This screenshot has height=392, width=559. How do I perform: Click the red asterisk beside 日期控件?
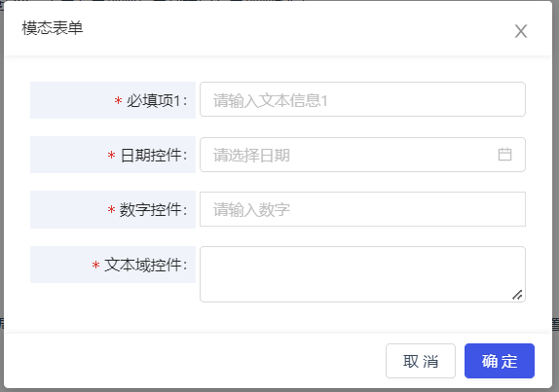(x=112, y=156)
